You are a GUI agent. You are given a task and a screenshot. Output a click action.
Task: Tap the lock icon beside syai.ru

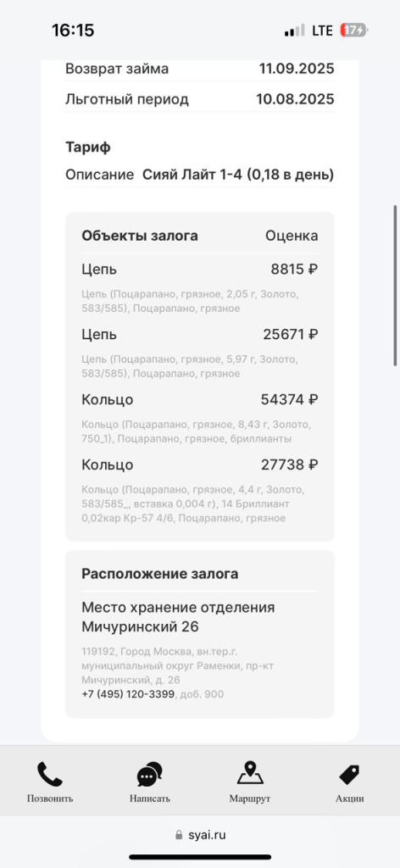click(x=178, y=835)
